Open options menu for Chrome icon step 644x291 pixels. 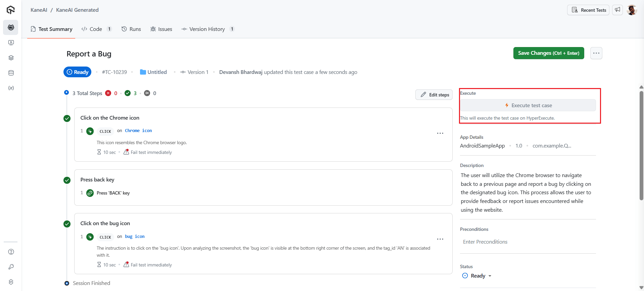point(440,133)
